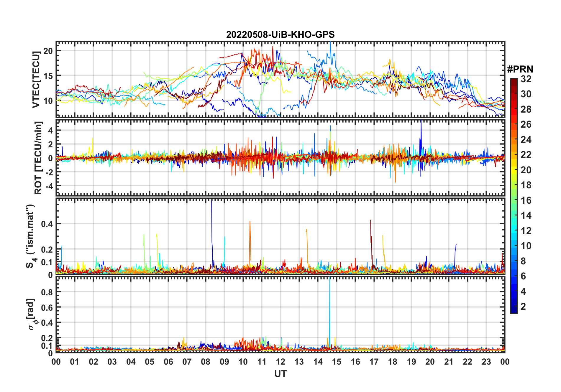The width and height of the screenshot is (561, 392).
Task: Click the 0.4 tick on the S4 axis
Action: click(47, 224)
